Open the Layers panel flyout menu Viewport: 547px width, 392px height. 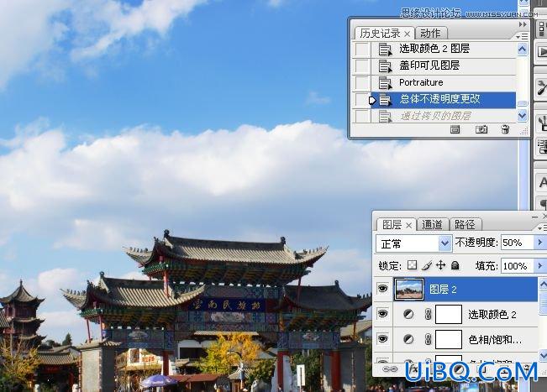(542, 227)
